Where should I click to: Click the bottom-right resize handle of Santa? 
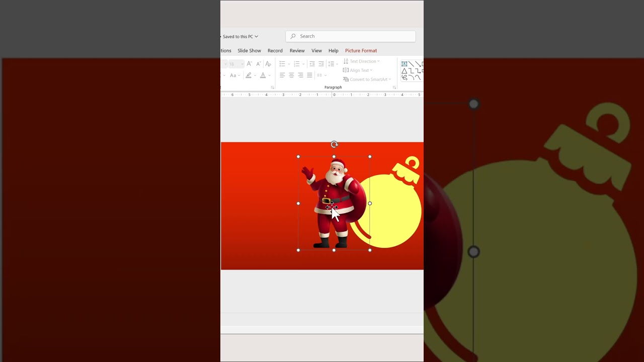(x=370, y=250)
